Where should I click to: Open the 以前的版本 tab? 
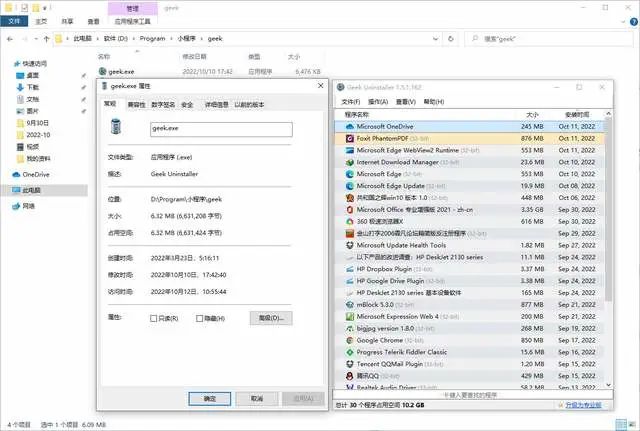249,105
